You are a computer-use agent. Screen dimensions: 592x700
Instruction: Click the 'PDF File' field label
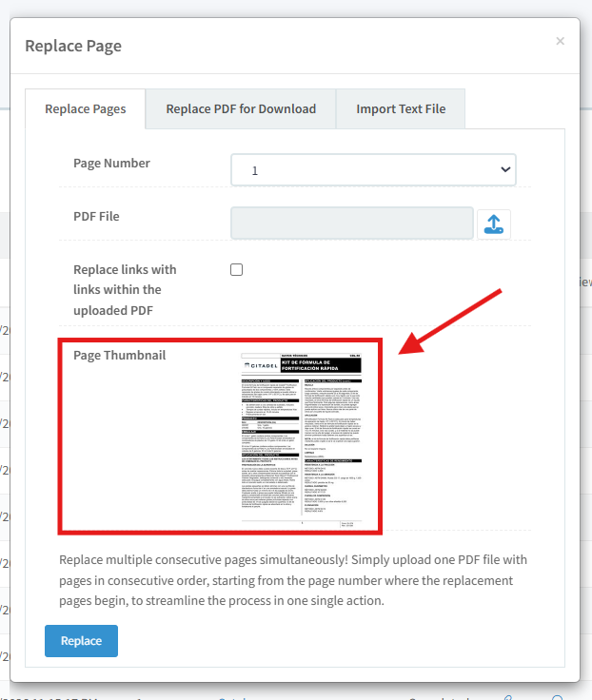click(x=96, y=217)
